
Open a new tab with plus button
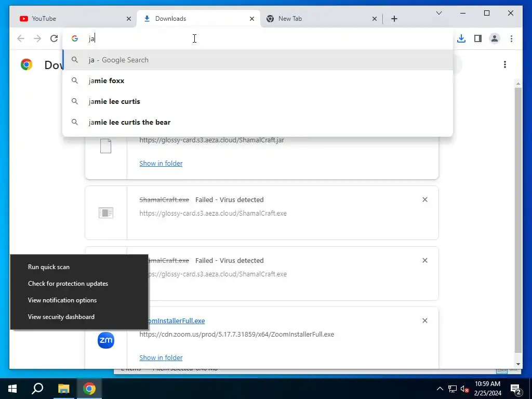click(394, 19)
